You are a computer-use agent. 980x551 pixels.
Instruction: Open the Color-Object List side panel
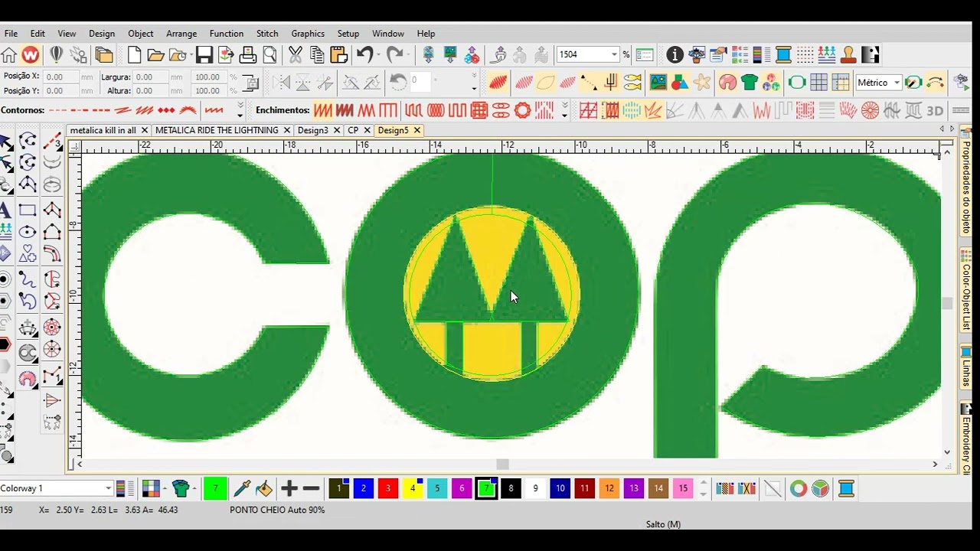966,290
